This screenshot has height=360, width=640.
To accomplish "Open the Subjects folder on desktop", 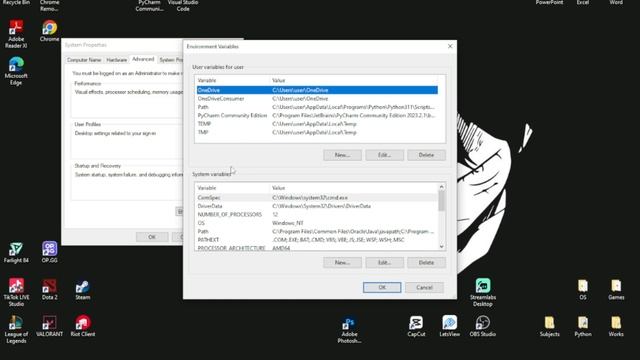I will point(549,327).
